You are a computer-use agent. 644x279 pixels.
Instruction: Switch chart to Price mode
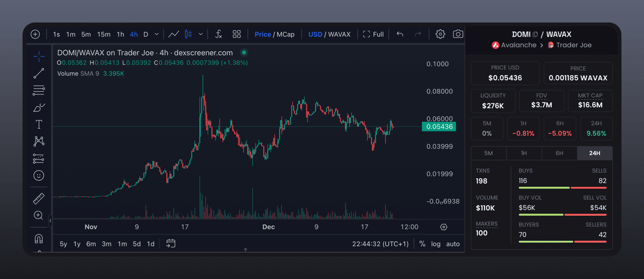(x=263, y=34)
